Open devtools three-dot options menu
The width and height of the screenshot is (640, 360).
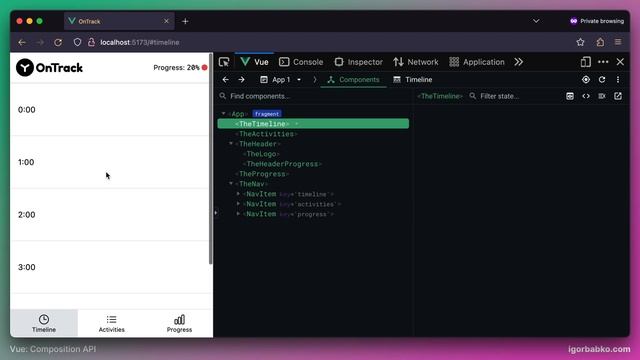[603, 62]
